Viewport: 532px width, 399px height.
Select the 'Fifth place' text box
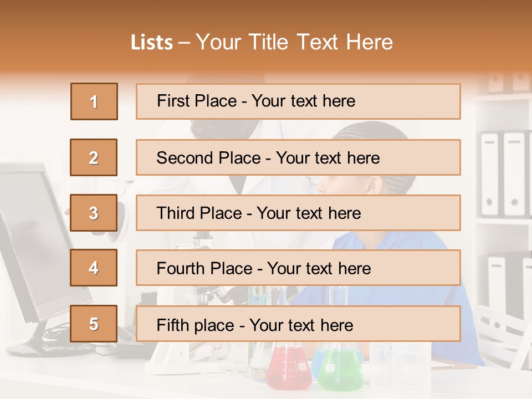(x=298, y=324)
